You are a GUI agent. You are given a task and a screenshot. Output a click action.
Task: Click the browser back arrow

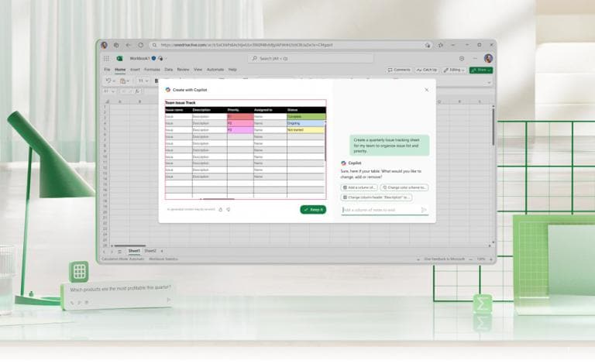coord(128,45)
